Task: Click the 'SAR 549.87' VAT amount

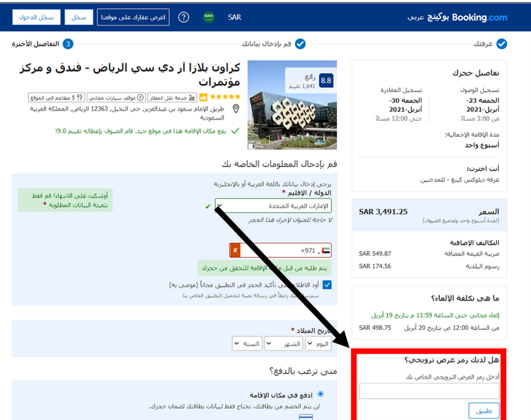Action: [375, 254]
